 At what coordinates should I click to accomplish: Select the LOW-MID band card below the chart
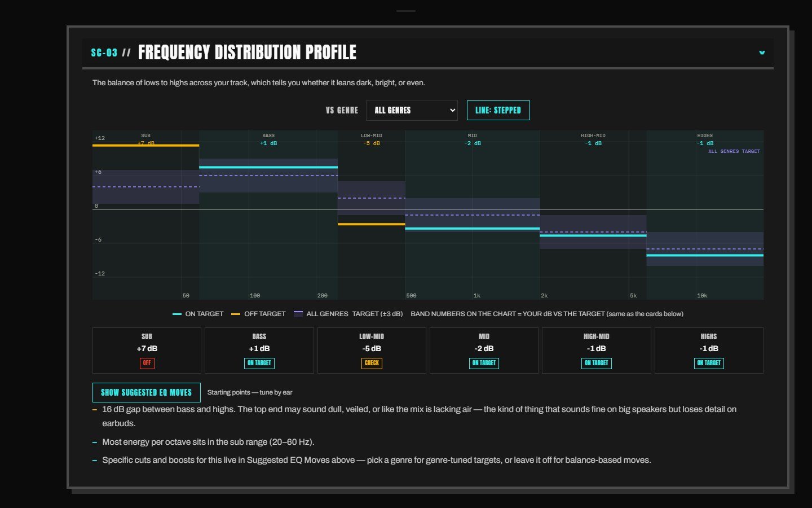tap(372, 351)
